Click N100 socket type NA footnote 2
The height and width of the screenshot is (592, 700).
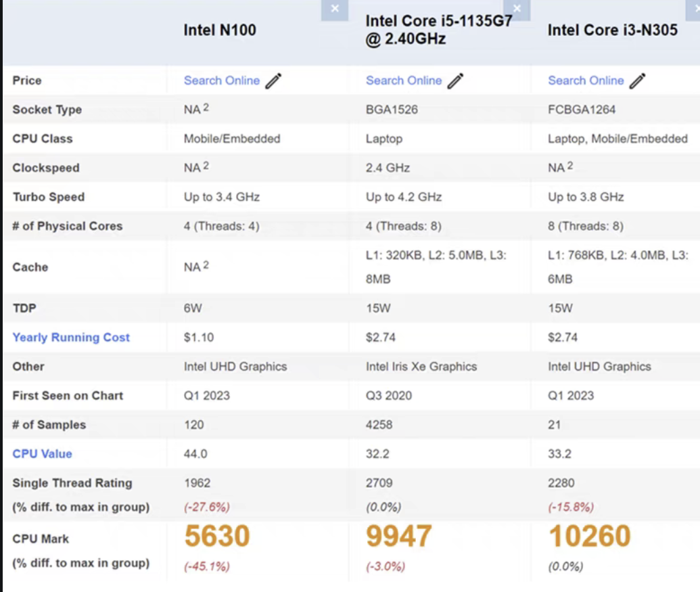tap(196, 109)
